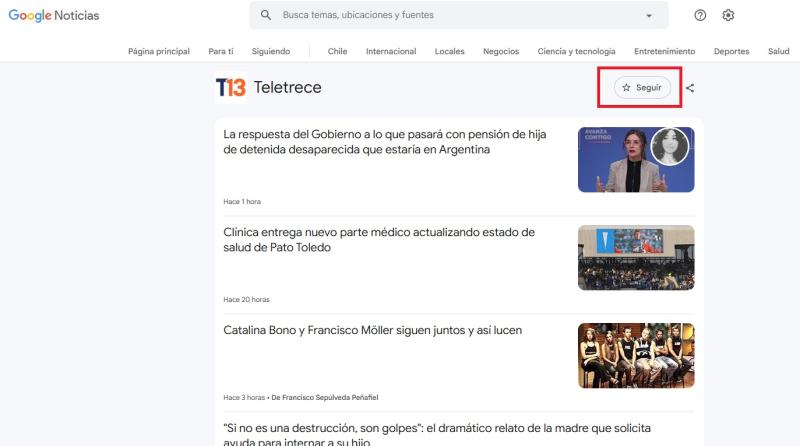Switch to the Internacional section
The image size is (800, 446).
[391, 52]
